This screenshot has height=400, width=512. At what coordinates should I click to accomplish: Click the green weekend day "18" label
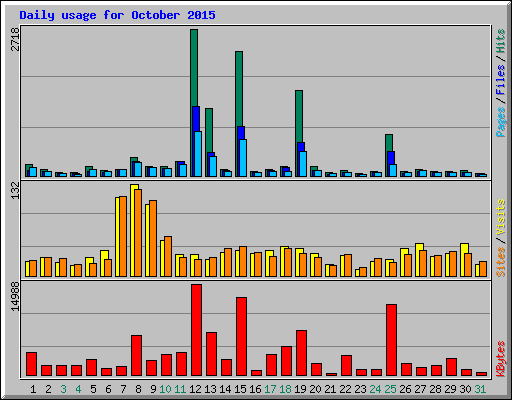[285, 389]
